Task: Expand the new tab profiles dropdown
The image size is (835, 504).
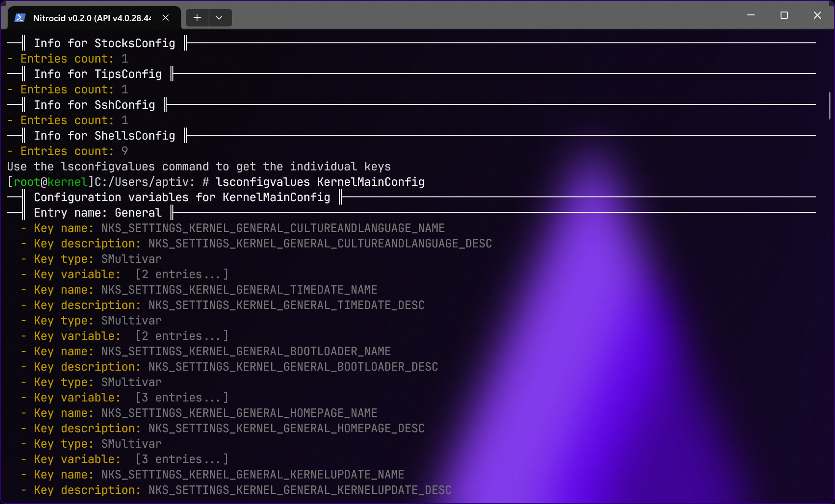Action: click(219, 18)
